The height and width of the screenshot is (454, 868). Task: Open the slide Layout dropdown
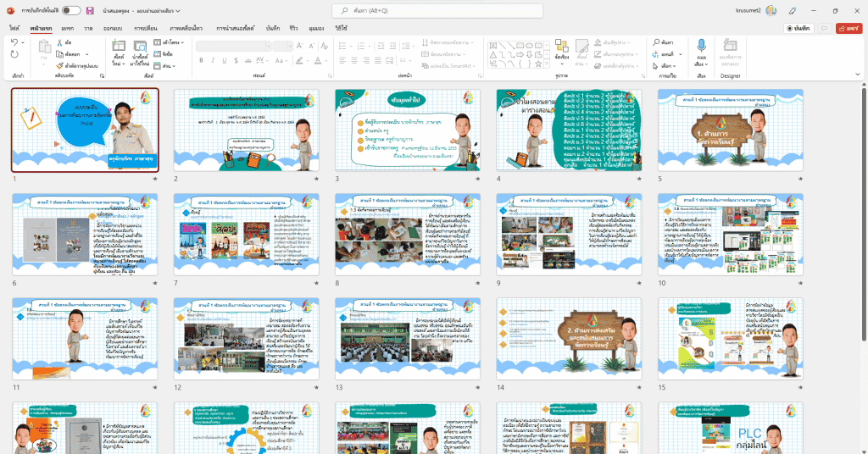169,42
